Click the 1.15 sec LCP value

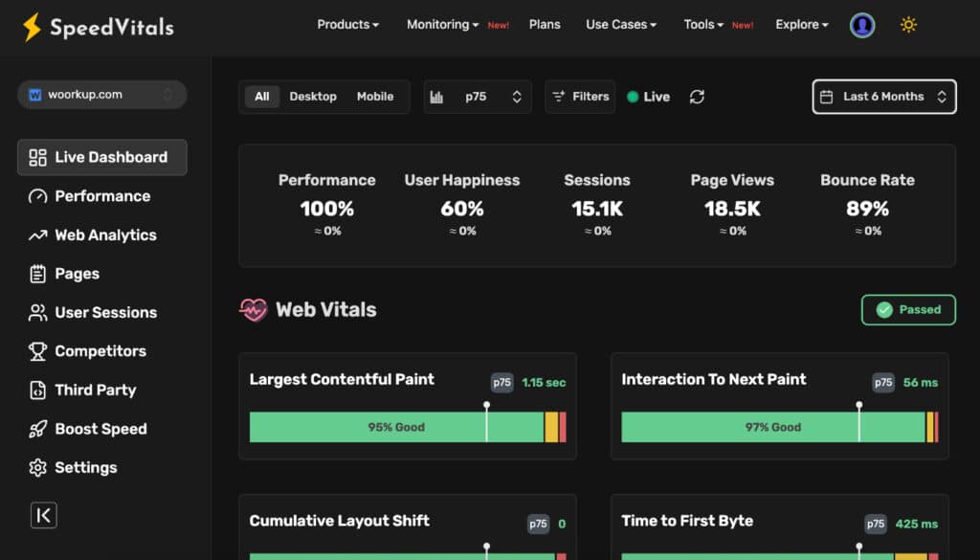point(544,383)
